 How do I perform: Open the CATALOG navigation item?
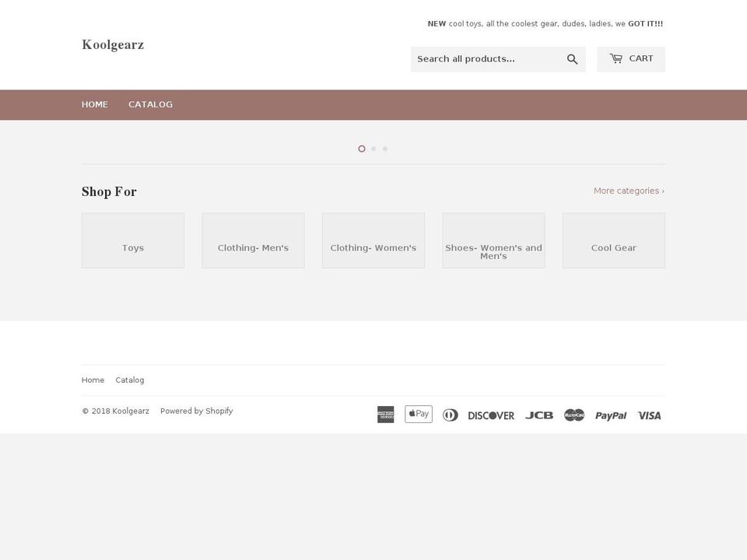pyautogui.click(x=150, y=104)
